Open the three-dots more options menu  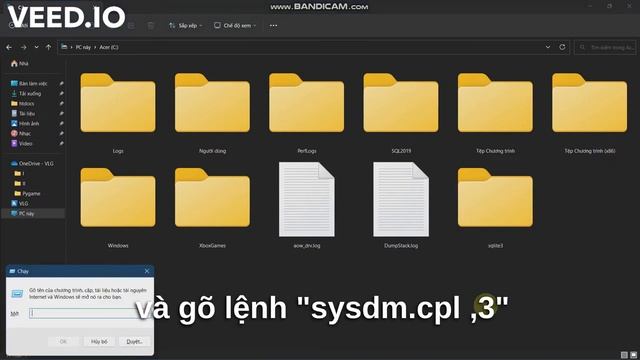pos(273,25)
